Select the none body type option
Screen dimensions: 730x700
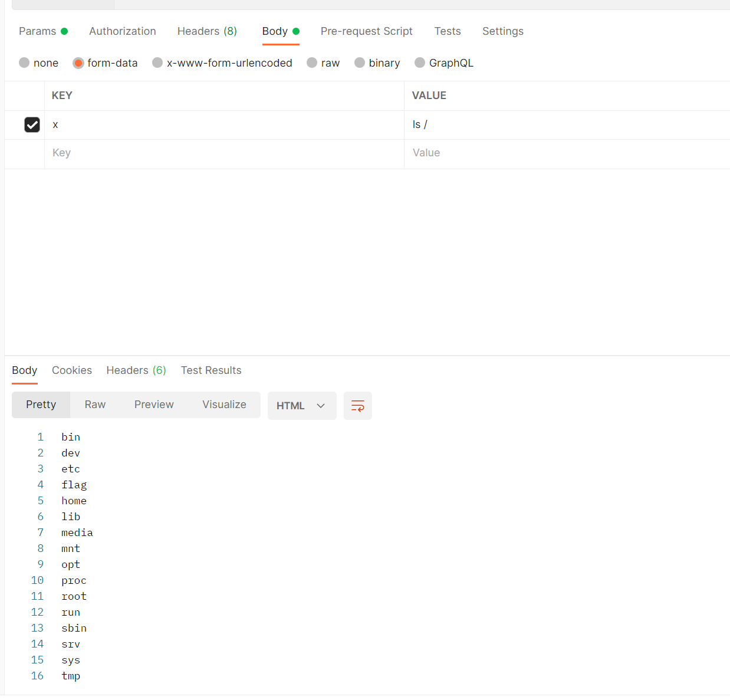point(38,63)
